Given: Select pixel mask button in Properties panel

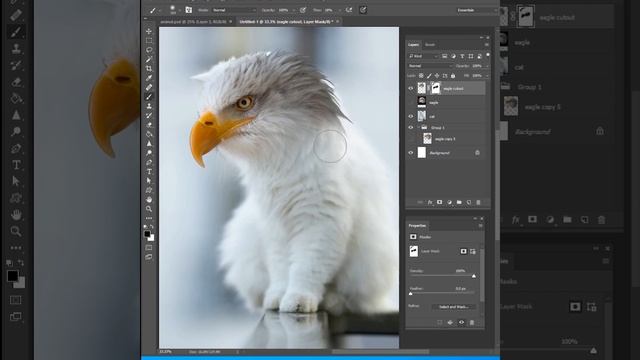Looking at the screenshot, I should pos(463,251).
